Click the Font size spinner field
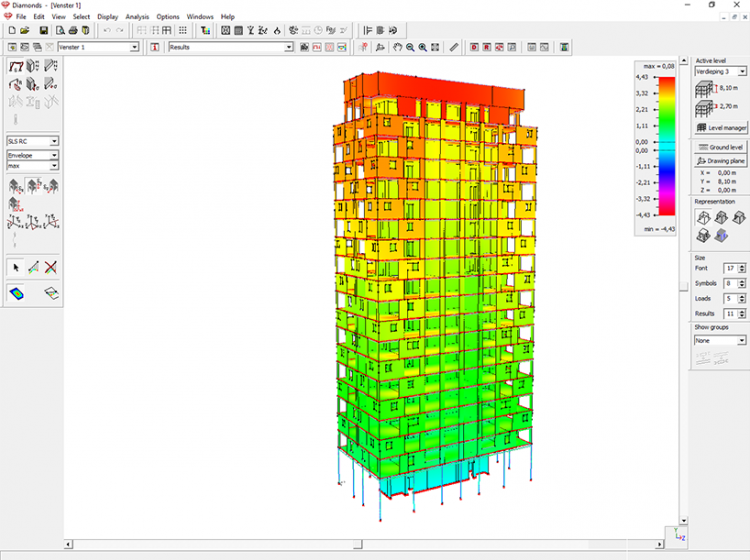 (x=729, y=269)
